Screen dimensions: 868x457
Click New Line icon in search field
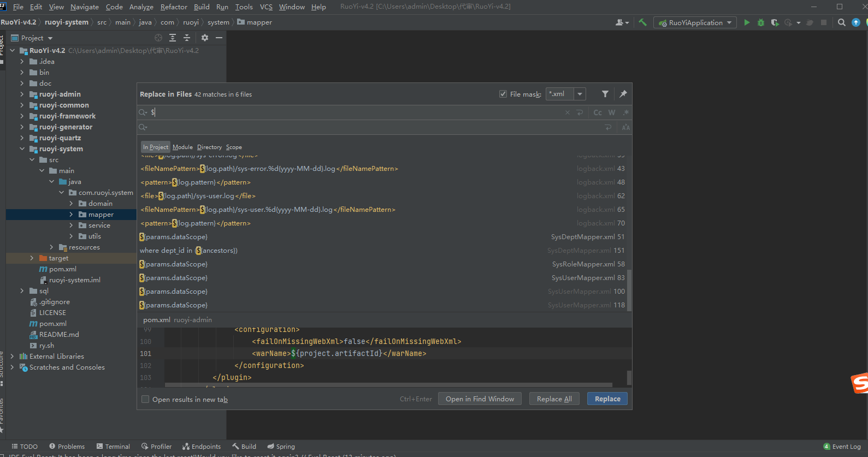(580, 112)
